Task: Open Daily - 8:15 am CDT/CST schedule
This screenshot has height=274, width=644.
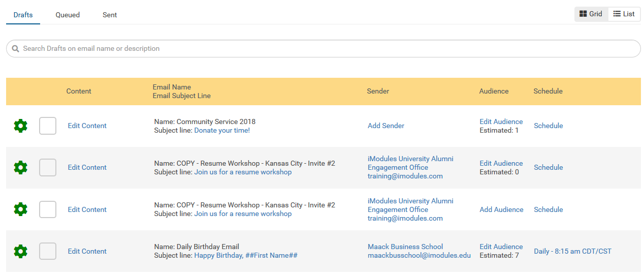Action: 573,251
